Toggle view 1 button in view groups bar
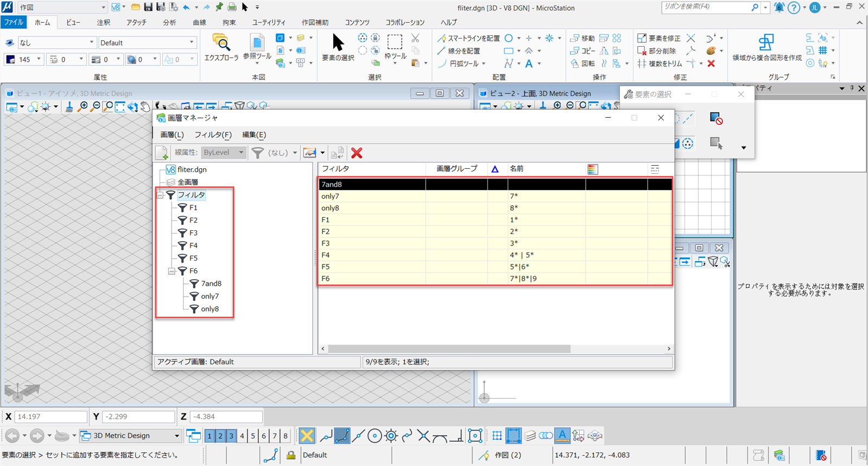This screenshot has height=466, width=868. [x=210, y=436]
